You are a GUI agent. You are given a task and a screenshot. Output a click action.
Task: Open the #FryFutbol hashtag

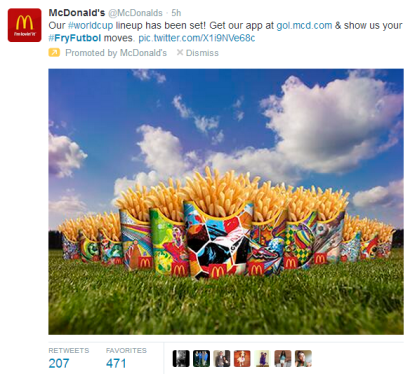[x=75, y=38]
